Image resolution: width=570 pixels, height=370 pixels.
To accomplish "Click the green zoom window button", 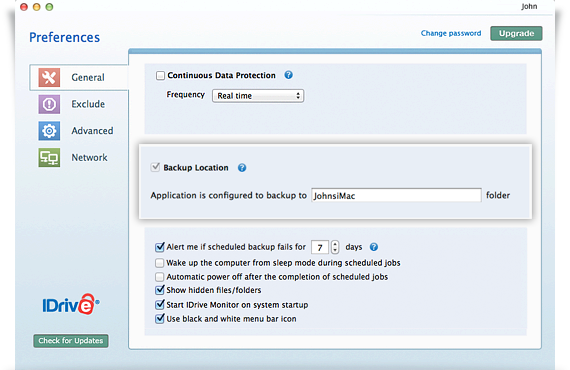I will pos(49,7).
